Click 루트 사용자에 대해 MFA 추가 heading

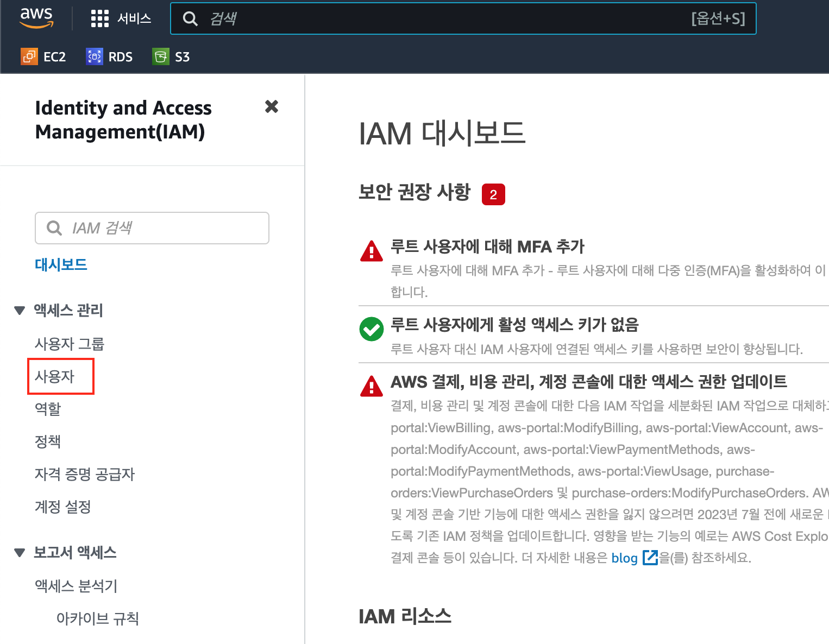click(x=488, y=247)
